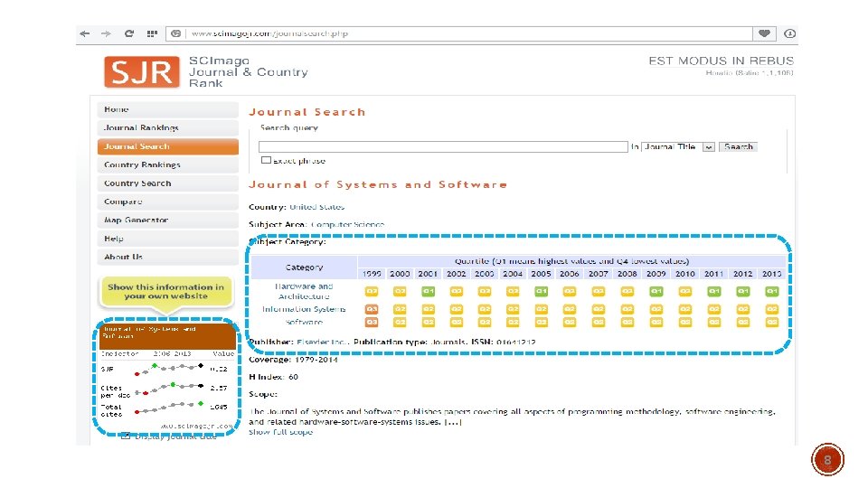This screenshot has height=488, width=868.
Task: Click the SJR logo
Action: click(x=142, y=72)
